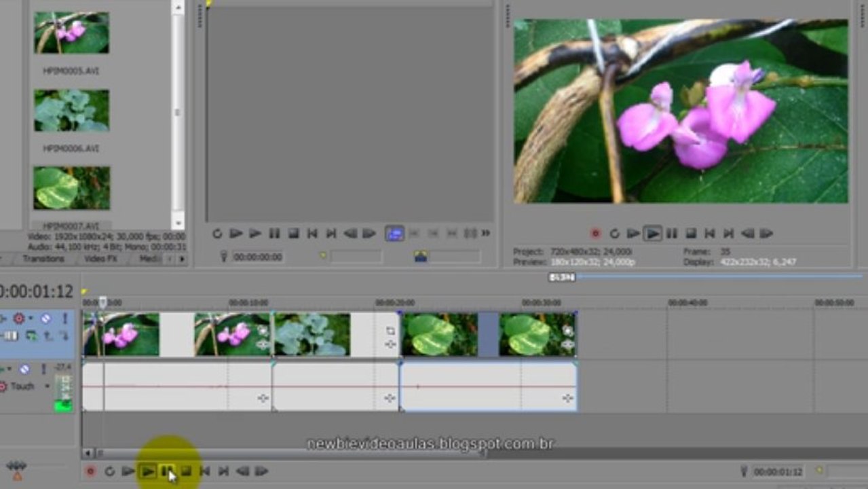Select the second pink flower clip on timeline

(x=233, y=335)
